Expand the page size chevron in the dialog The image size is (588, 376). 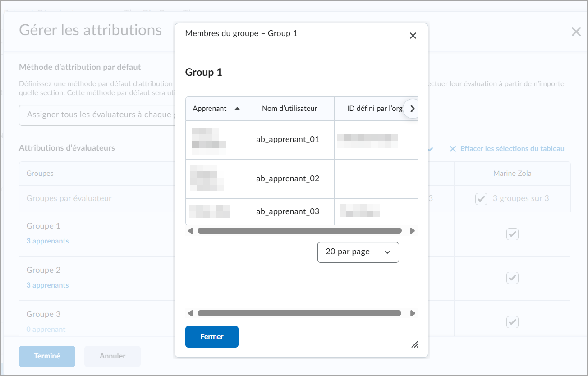387,252
